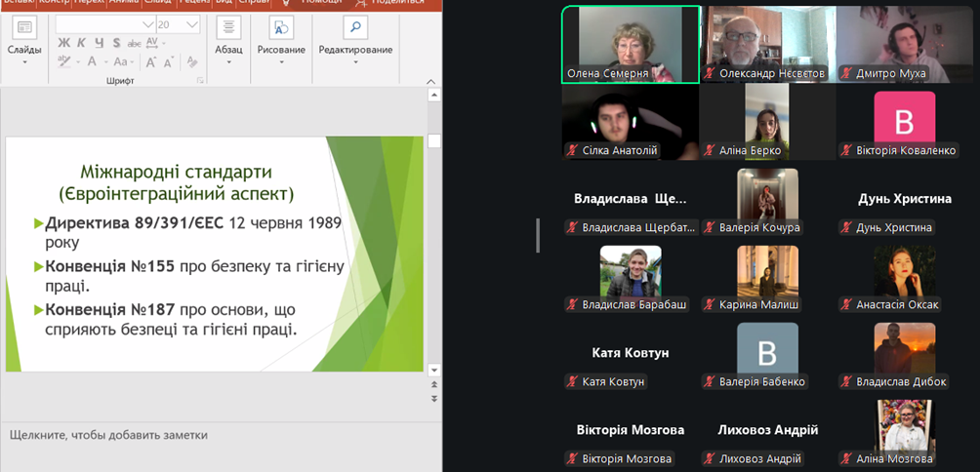Click the text shadow (S) icon
Viewport: 980px width, 472px height.
(116, 43)
